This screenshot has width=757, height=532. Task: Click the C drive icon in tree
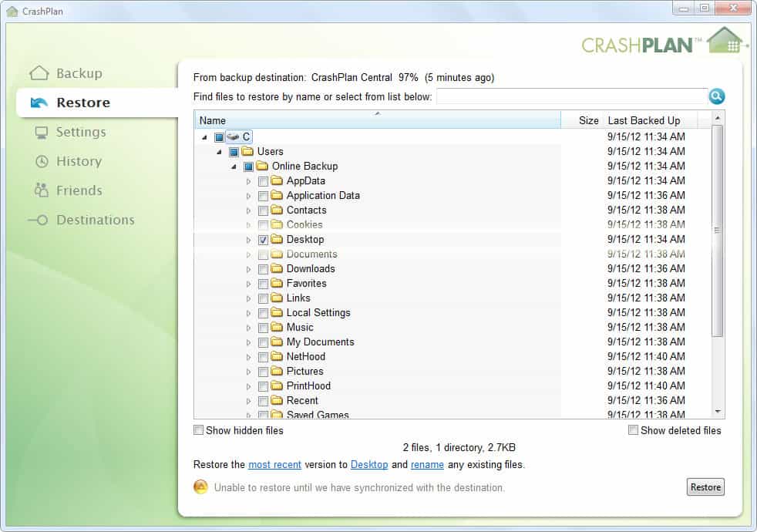(x=233, y=137)
